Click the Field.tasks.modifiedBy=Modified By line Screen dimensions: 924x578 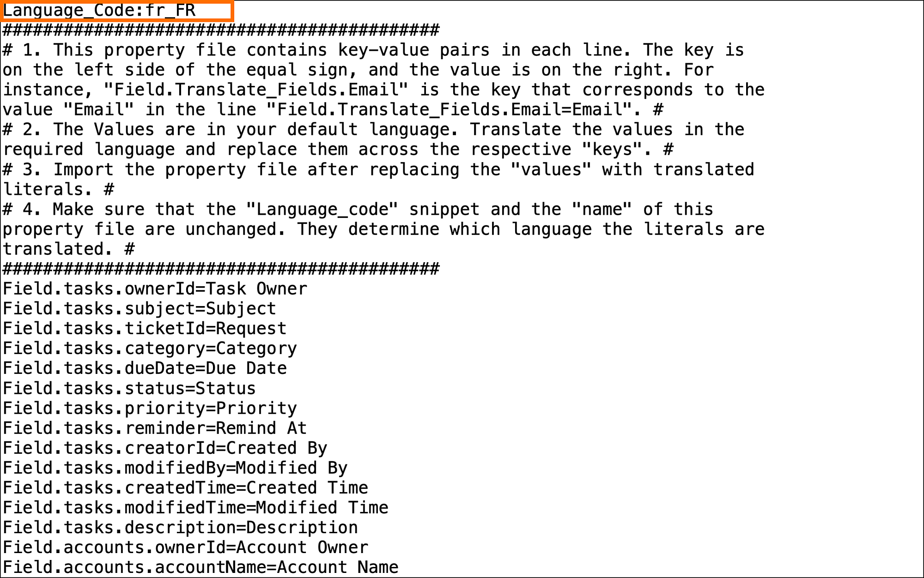pyautogui.click(x=175, y=468)
